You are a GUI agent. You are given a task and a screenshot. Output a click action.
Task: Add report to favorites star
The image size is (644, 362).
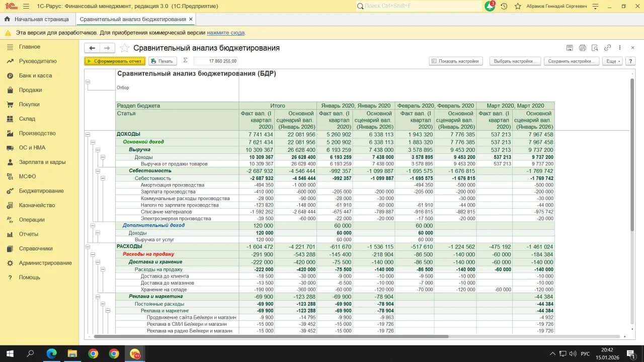[124, 48]
